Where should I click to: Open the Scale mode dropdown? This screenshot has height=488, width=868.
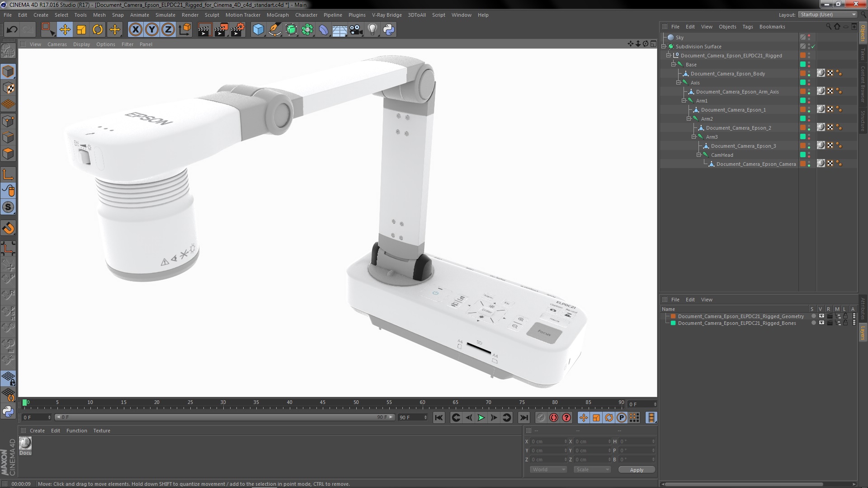[592, 470]
